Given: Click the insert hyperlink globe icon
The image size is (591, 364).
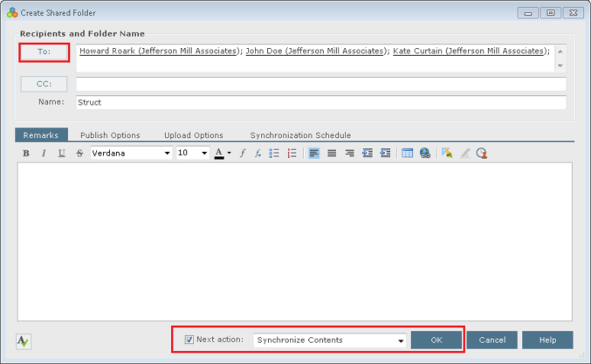Looking at the screenshot, I should click(425, 153).
